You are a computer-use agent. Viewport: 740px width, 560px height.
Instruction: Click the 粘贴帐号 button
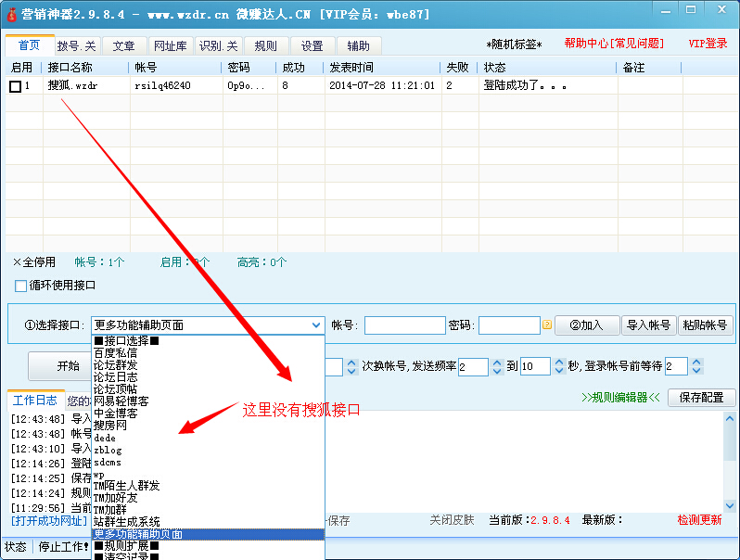[x=705, y=325]
